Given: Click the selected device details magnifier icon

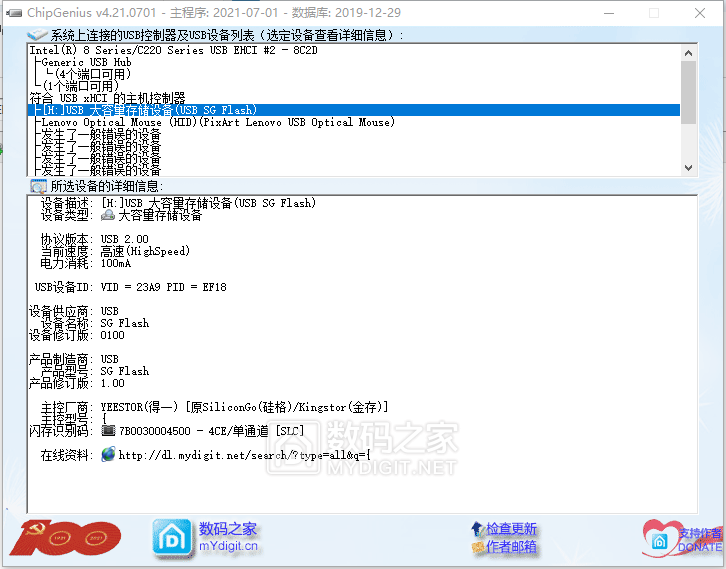Looking at the screenshot, I should 38,186.
